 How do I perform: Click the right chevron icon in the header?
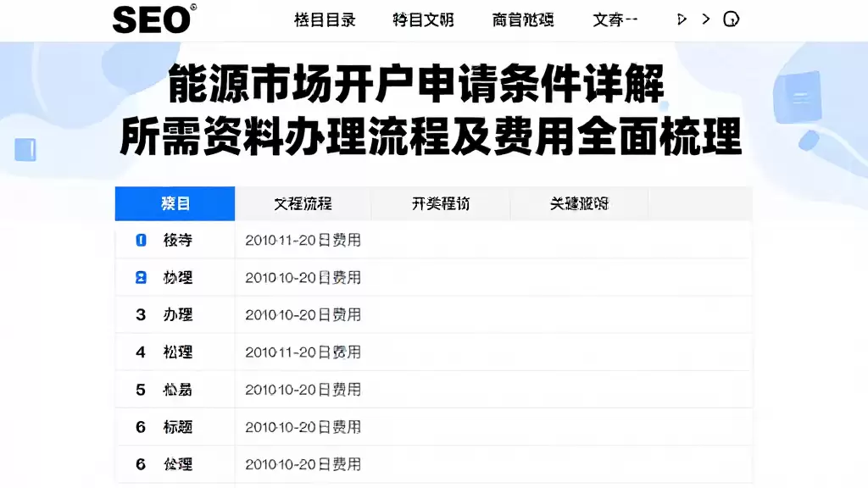706,19
